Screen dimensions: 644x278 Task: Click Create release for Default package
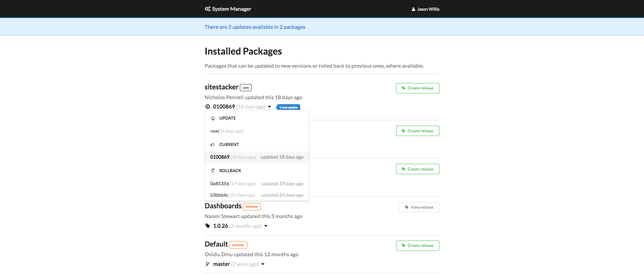click(x=418, y=246)
